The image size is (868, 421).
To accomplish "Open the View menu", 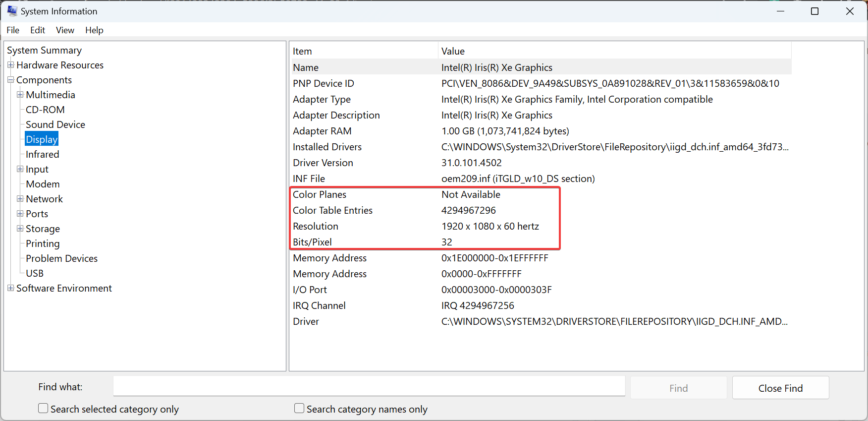I will (x=65, y=30).
